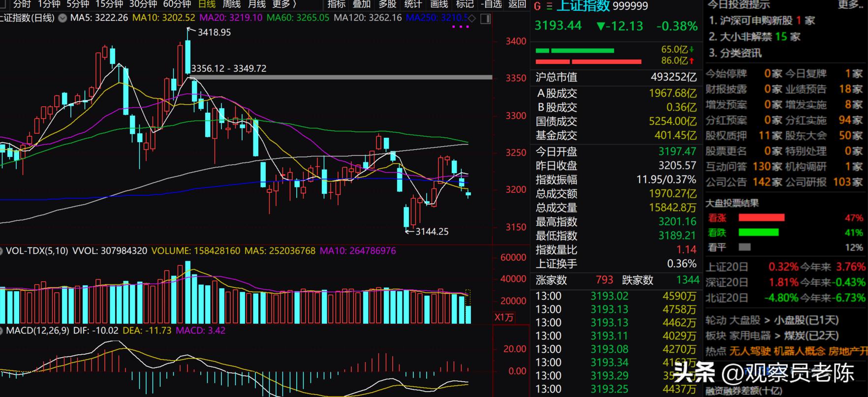Open 机构调研 1家 entry
The width and height of the screenshot is (868, 397).
point(824,166)
